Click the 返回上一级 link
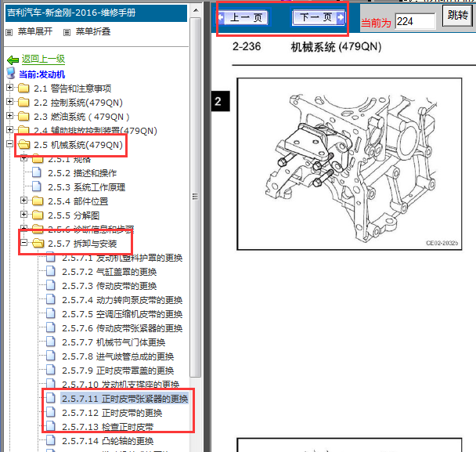This screenshot has height=452, width=476. point(43,59)
